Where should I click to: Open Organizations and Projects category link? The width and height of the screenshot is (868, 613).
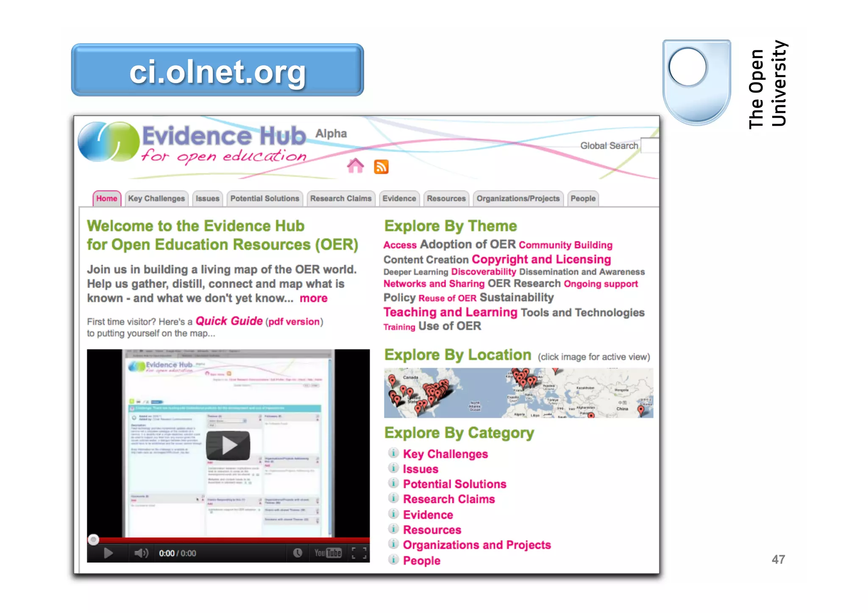pyautogui.click(x=477, y=545)
